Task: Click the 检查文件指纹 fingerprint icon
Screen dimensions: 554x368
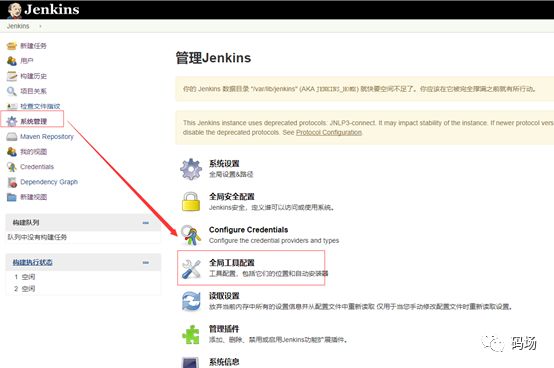Action: (12, 106)
